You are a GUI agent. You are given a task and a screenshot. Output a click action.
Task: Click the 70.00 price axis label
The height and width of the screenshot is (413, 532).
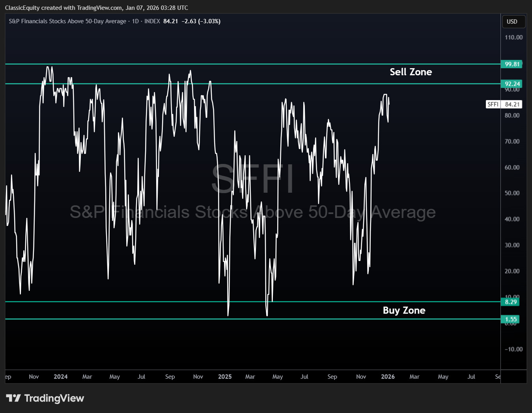tap(512, 141)
